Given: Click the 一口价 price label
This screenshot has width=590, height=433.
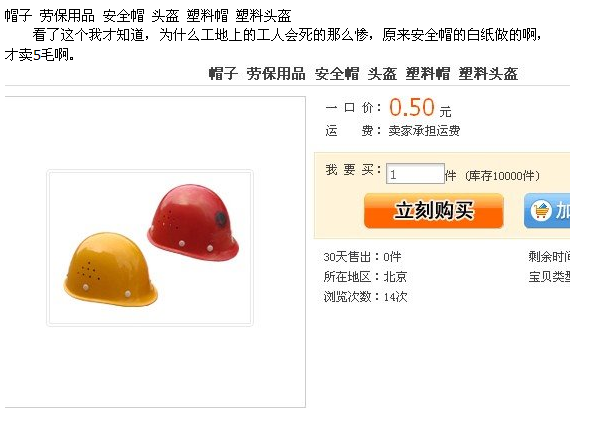Looking at the screenshot, I should click(x=353, y=108).
